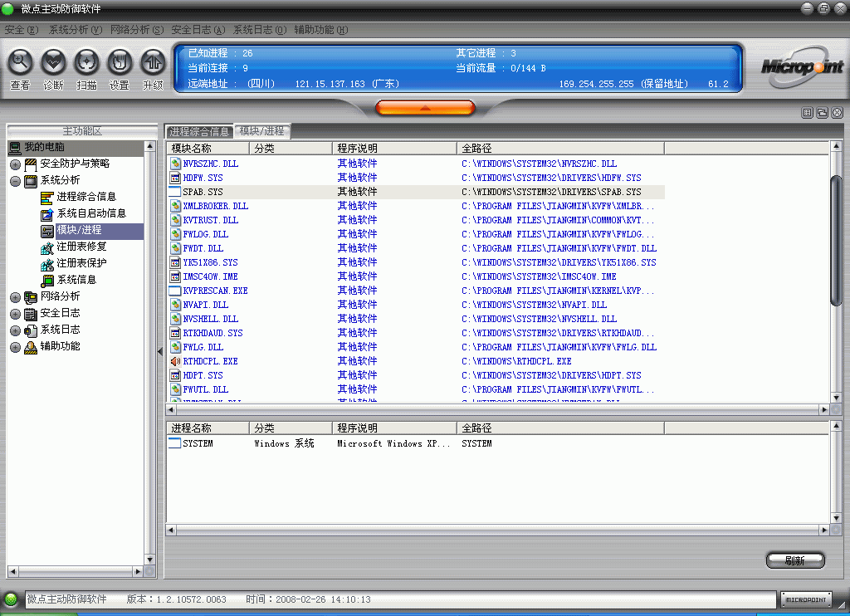Sort by 程序说明 column header in module list

(x=394, y=148)
